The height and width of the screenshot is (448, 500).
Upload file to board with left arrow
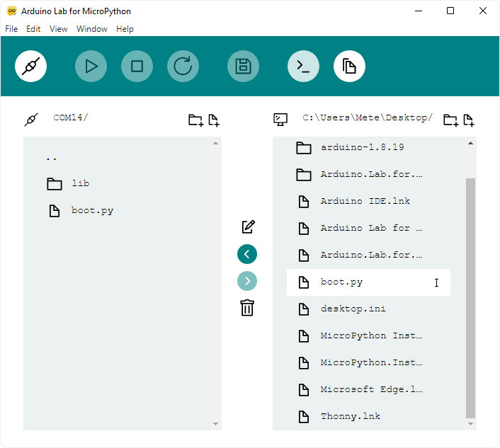point(246,254)
